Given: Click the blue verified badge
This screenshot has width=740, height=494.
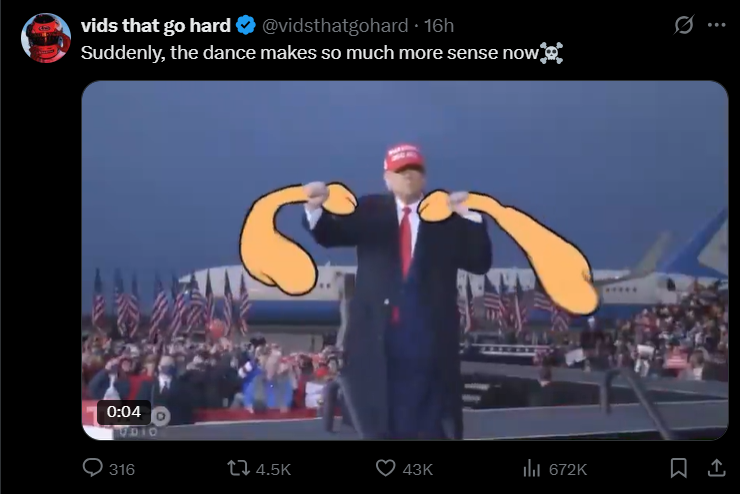Looking at the screenshot, I should 246,25.
